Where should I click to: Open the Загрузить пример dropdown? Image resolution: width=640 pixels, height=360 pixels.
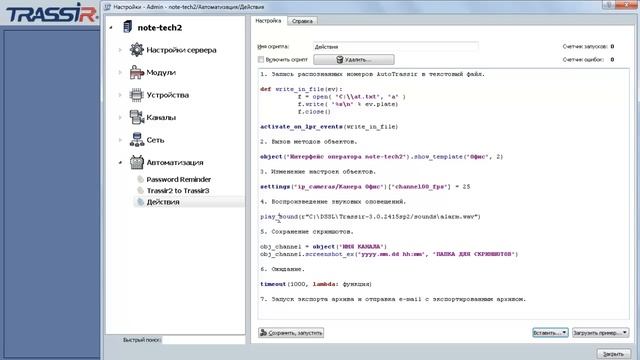[x=600, y=333]
